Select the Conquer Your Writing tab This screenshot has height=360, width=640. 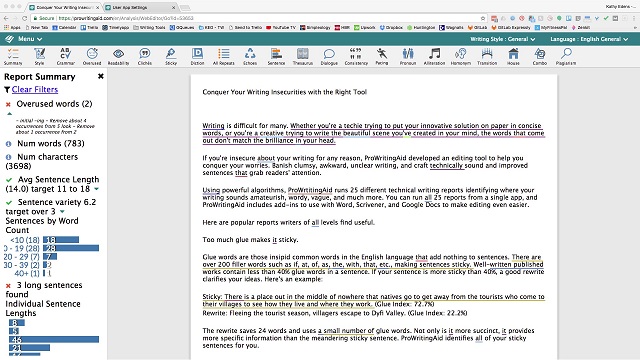[x=64, y=7]
